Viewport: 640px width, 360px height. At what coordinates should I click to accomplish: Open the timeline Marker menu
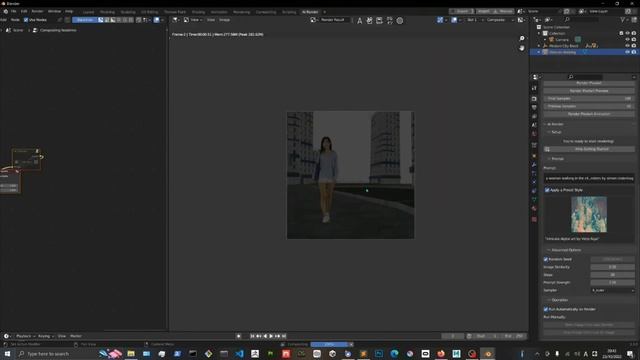[76, 336]
